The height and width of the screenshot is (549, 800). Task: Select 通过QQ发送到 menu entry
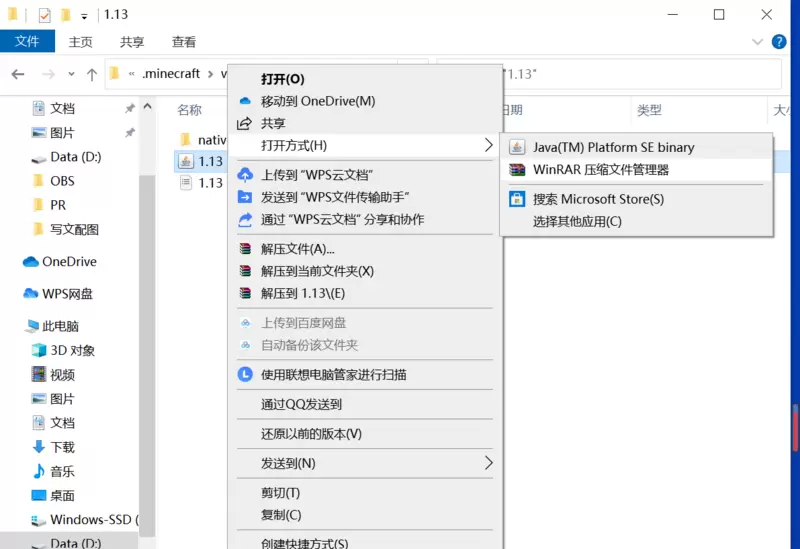[x=365, y=405]
